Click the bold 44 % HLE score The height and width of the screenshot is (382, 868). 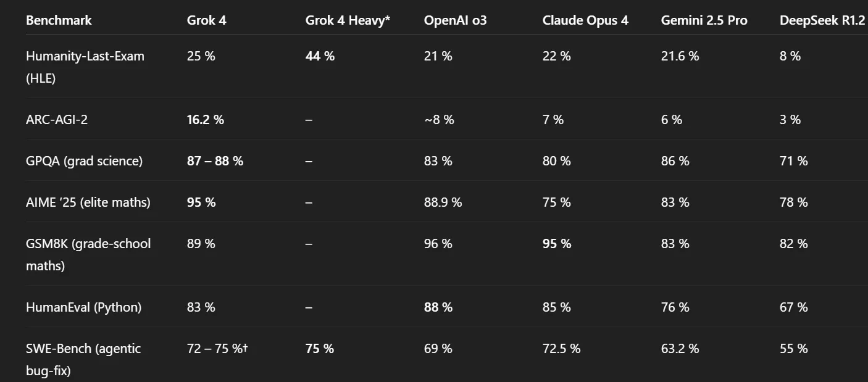320,56
